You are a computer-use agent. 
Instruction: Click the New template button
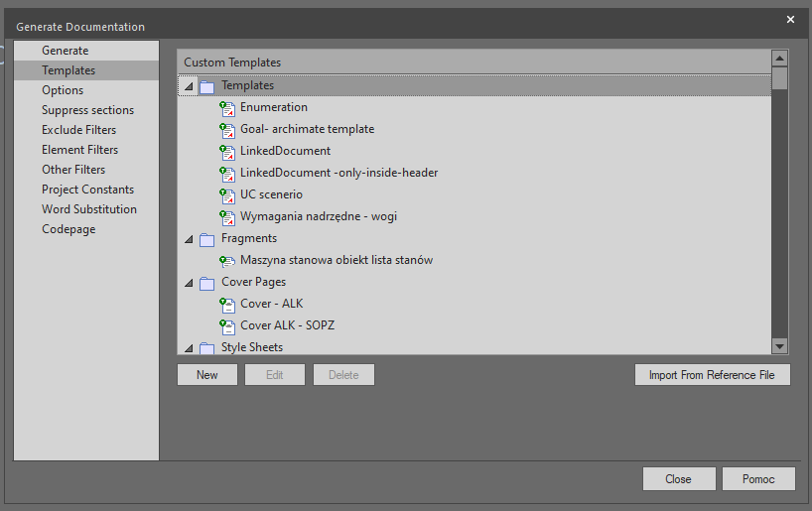[x=207, y=375]
